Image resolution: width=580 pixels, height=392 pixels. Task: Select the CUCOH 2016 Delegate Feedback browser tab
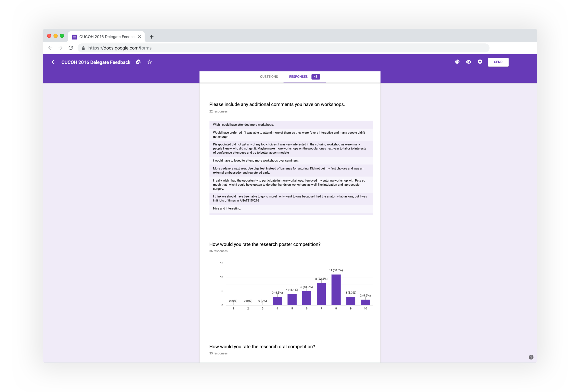point(106,37)
